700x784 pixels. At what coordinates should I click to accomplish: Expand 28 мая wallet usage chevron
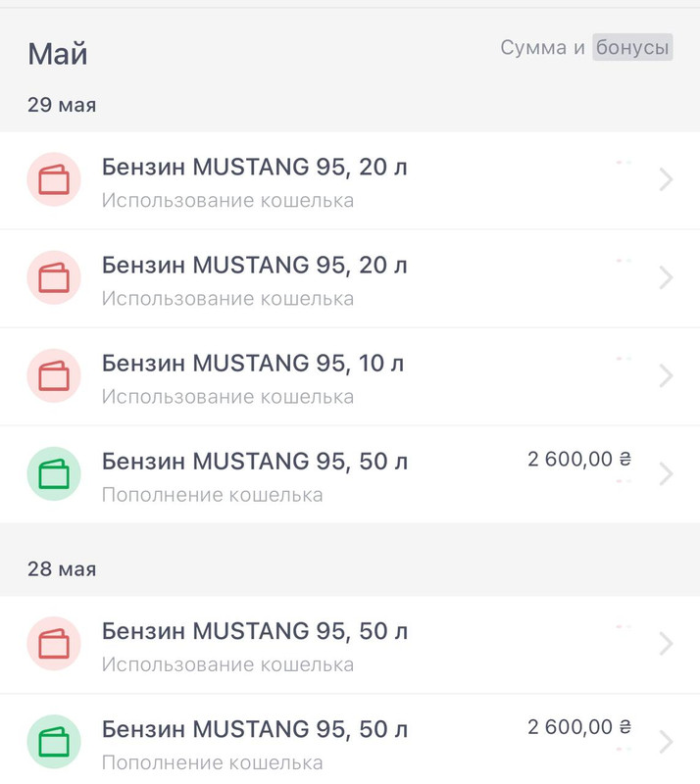click(667, 644)
